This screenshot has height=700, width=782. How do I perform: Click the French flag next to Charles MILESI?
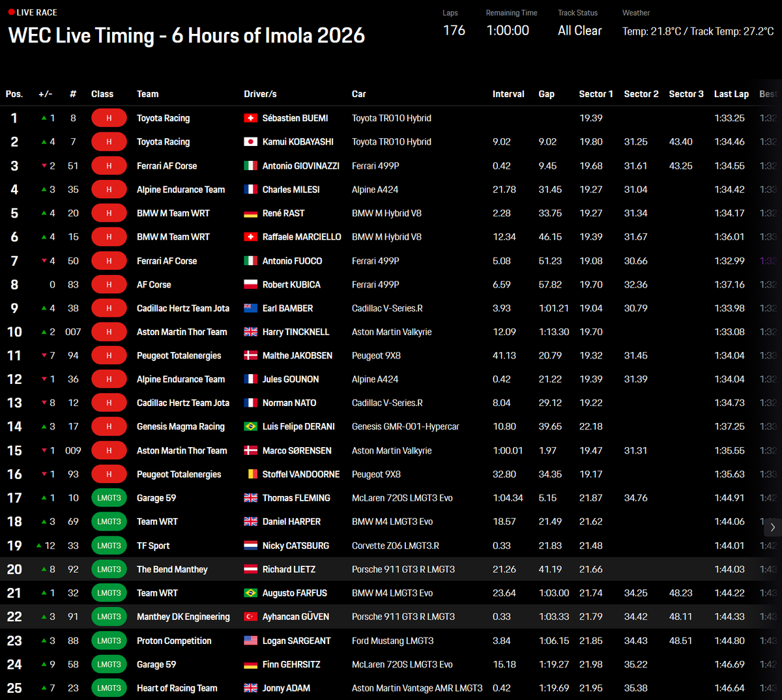(x=250, y=189)
